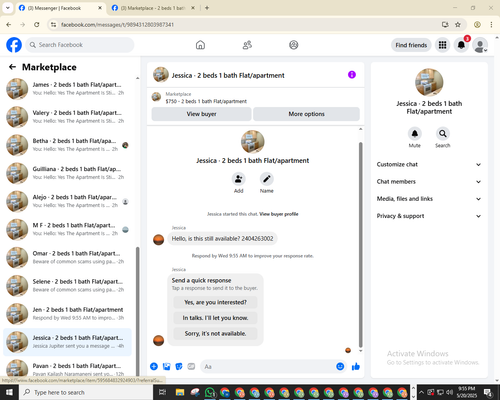Switch to the Marketplace browser tab
Image resolution: width=500 pixels, height=400 pixels.
tap(153, 8)
